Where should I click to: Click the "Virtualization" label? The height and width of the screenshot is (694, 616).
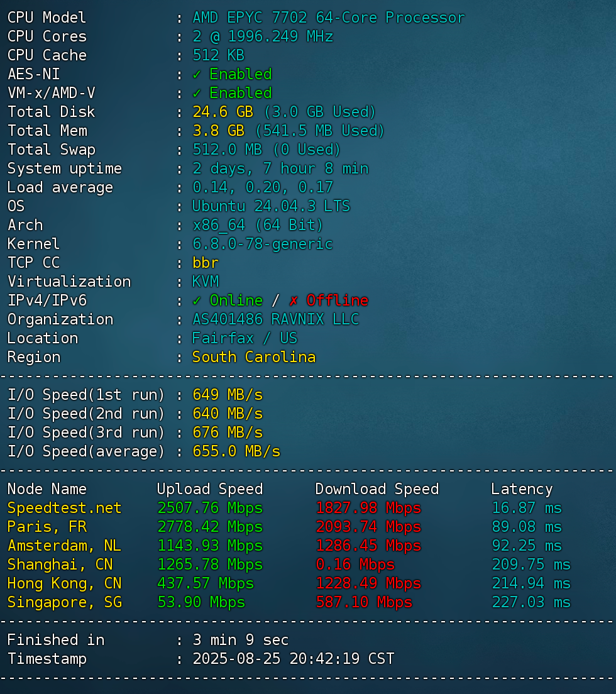pyautogui.click(x=69, y=282)
